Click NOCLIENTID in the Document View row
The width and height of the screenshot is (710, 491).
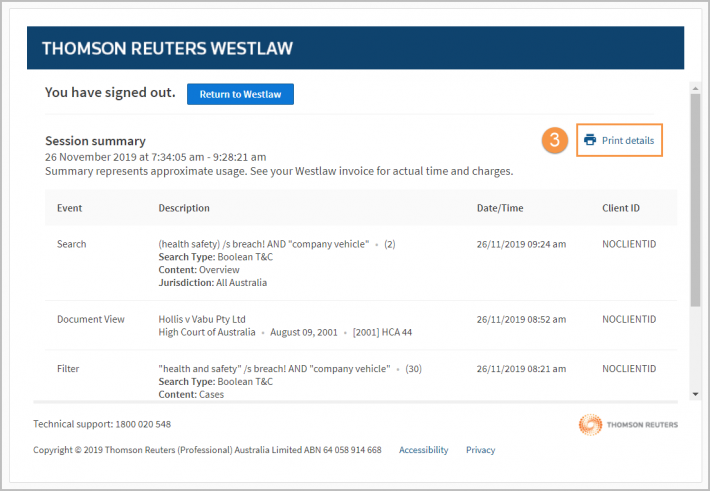pos(629,319)
